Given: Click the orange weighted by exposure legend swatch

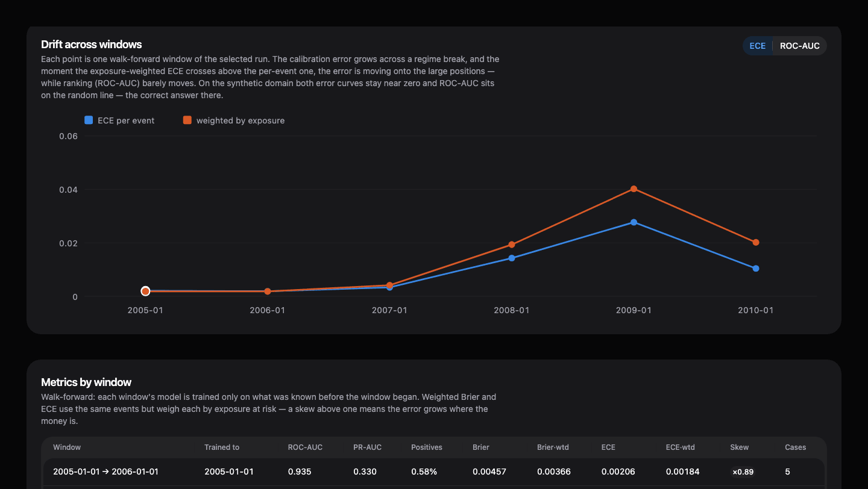Looking at the screenshot, I should coord(187,120).
